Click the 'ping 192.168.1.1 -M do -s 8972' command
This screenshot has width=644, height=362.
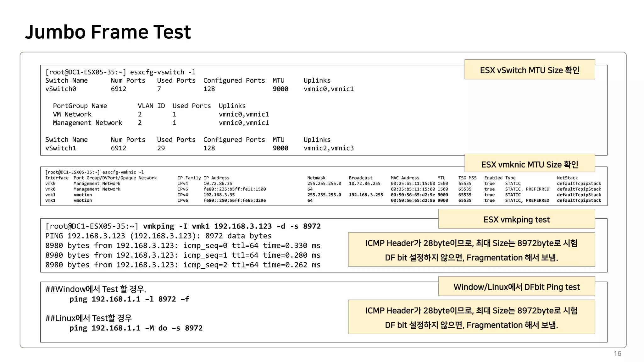point(136,328)
